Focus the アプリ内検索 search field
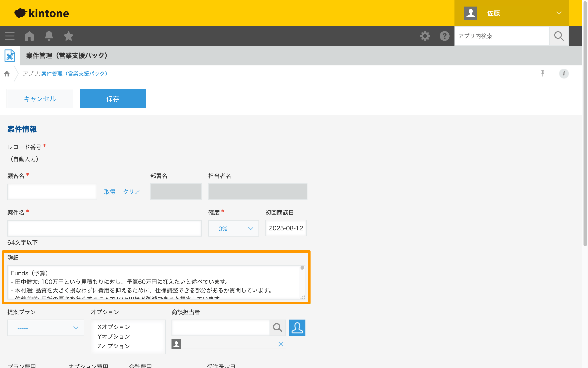 pos(502,36)
